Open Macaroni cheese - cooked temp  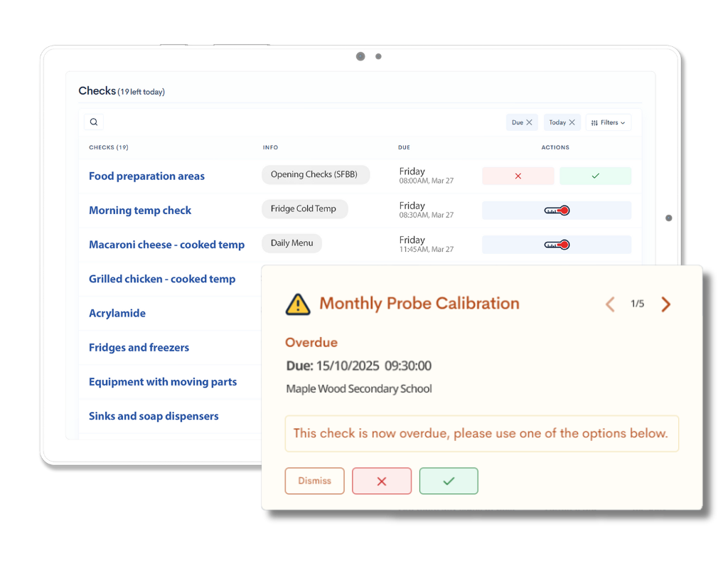[166, 245]
